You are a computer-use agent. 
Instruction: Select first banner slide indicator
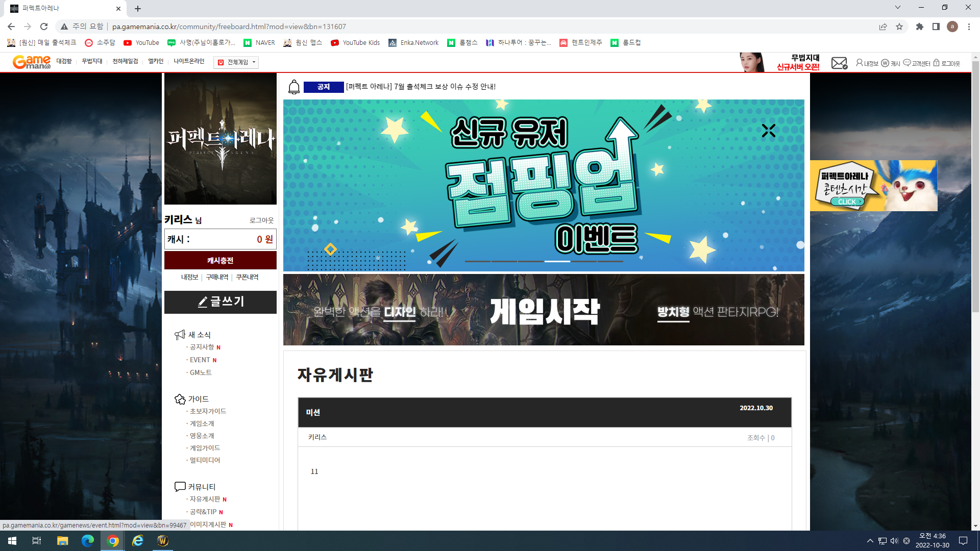(477, 261)
